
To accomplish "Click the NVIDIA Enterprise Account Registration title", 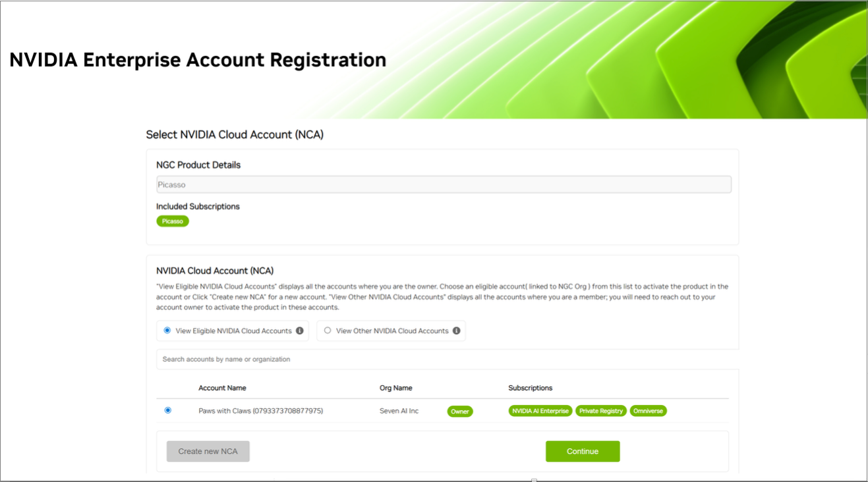I will coord(198,60).
